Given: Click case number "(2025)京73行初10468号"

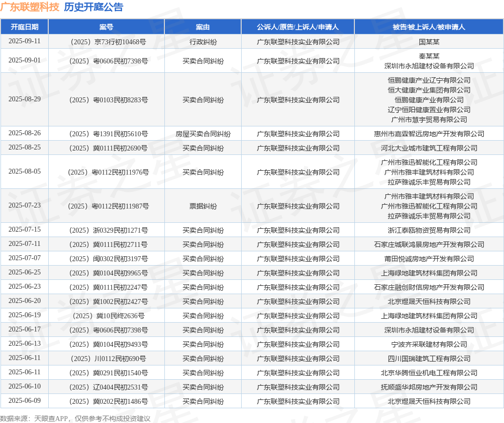Looking at the screenshot, I should tap(108, 42).
